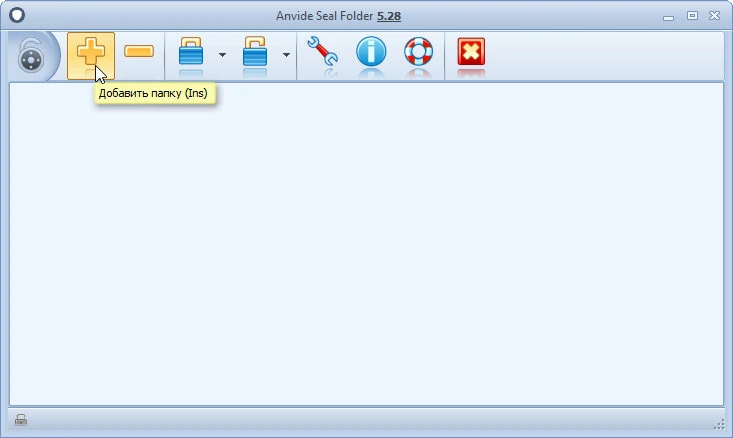Click the blue information icon

pyautogui.click(x=371, y=51)
